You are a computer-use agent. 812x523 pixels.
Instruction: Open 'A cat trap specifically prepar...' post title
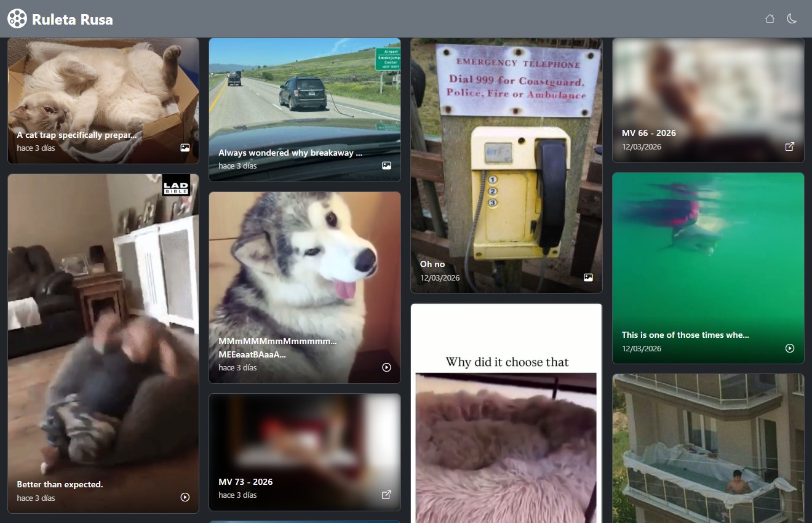point(76,135)
